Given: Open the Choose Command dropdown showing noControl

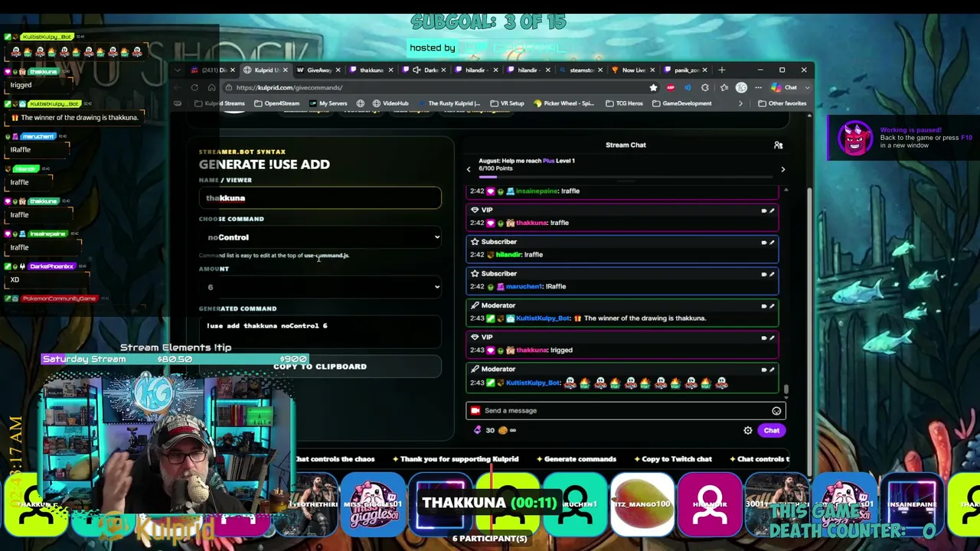Looking at the screenshot, I should pos(320,237).
